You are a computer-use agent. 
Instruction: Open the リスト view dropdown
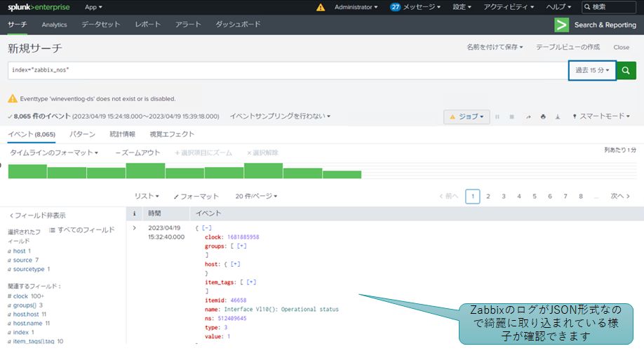[x=147, y=196]
